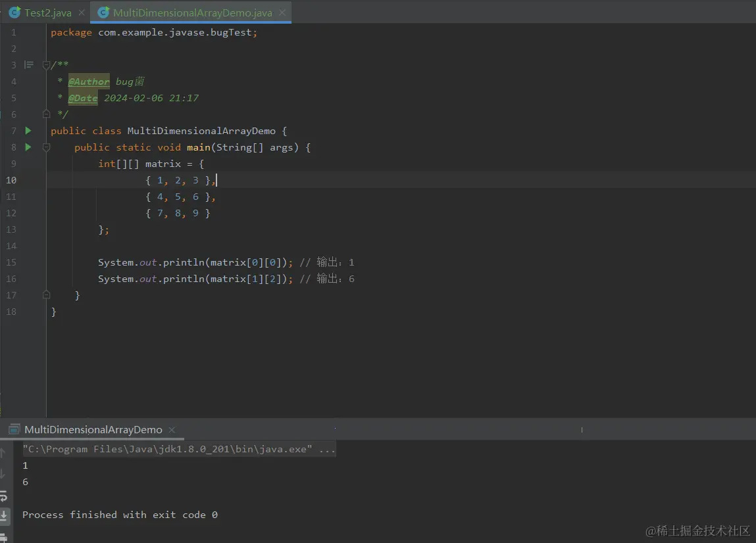Viewport: 756px width, 543px height.
Task: Click the date '2024-02-06 21:17'
Action: 151,98
